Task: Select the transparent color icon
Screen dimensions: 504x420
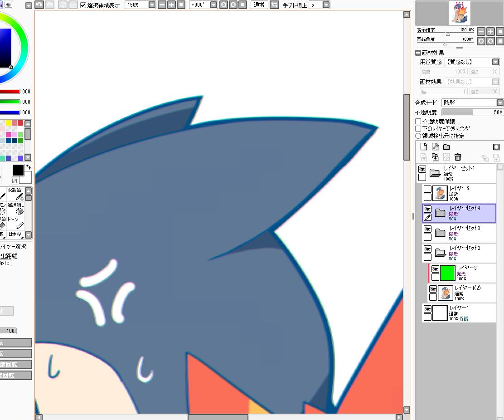Action: coord(15,181)
